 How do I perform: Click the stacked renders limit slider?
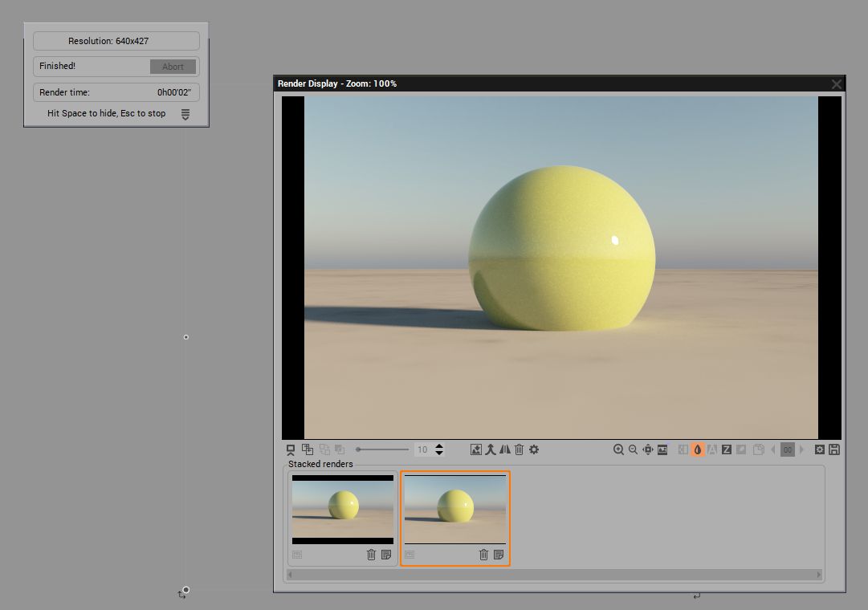coord(383,449)
